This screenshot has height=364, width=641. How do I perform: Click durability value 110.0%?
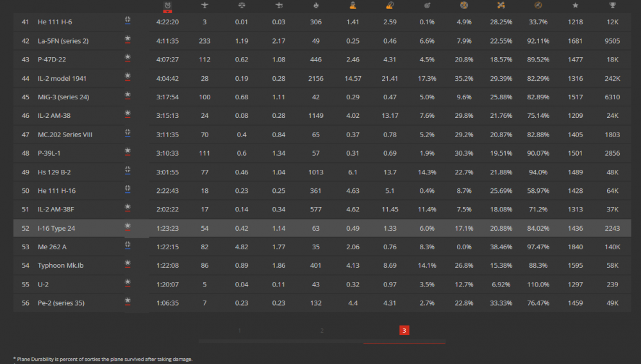pos(538,285)
